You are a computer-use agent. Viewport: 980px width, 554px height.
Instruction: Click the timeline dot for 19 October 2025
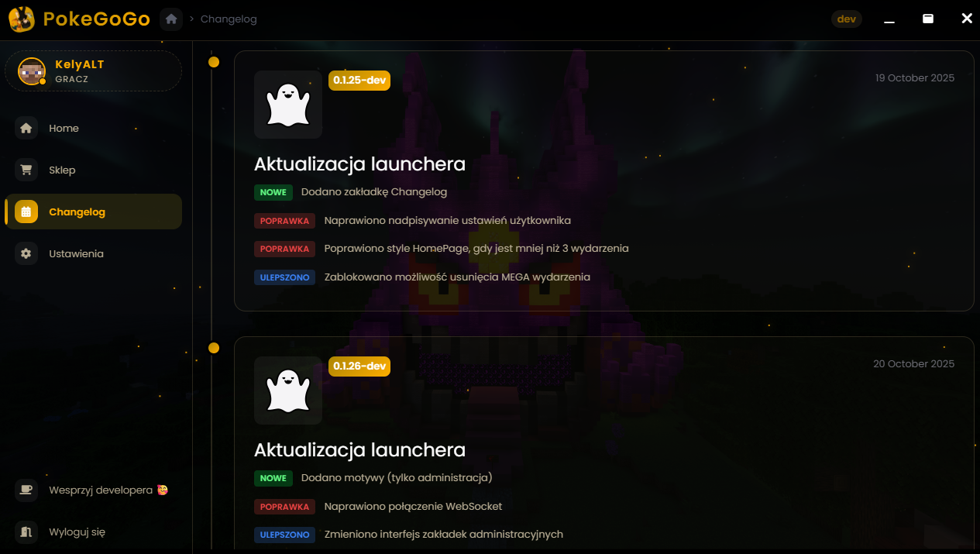(x=214, y=62)
